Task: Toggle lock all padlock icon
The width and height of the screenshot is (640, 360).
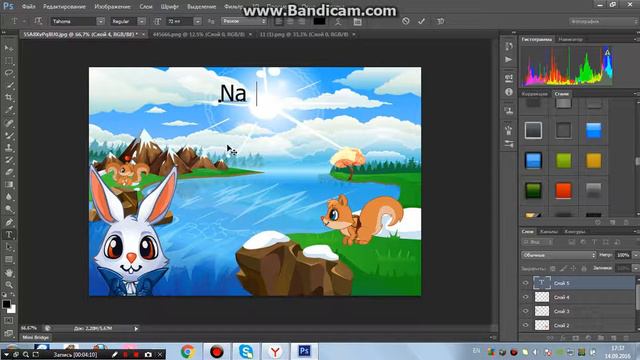Action: pyautogui.click(x=584, y=268)
